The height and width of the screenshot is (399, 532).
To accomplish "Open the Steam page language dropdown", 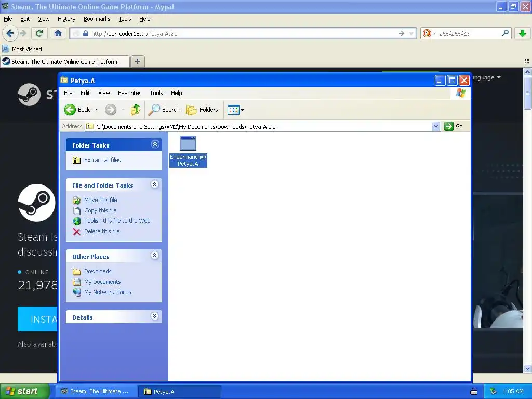I will 486,78.
